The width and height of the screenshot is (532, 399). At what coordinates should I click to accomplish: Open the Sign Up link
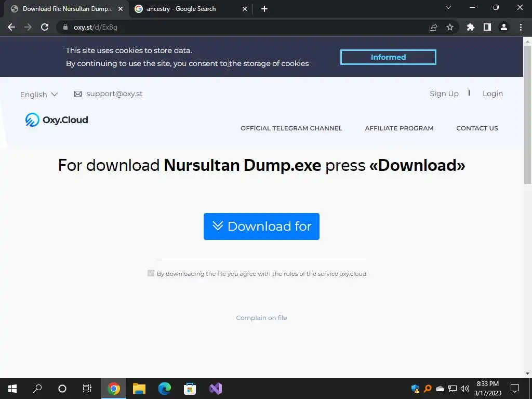coord(444,94)
